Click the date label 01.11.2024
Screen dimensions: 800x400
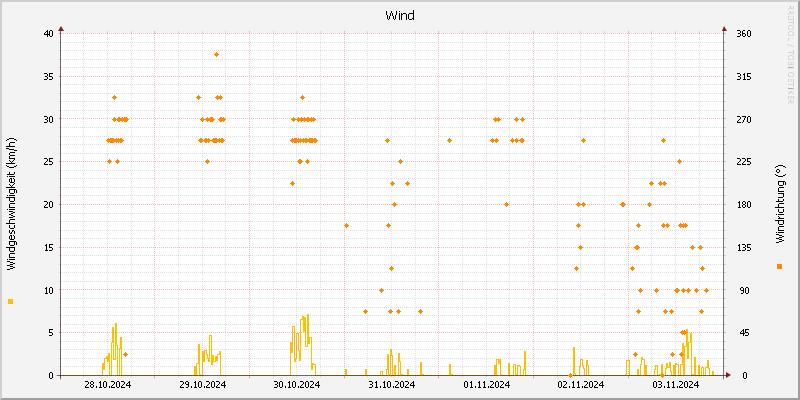[x=486, y=385]
